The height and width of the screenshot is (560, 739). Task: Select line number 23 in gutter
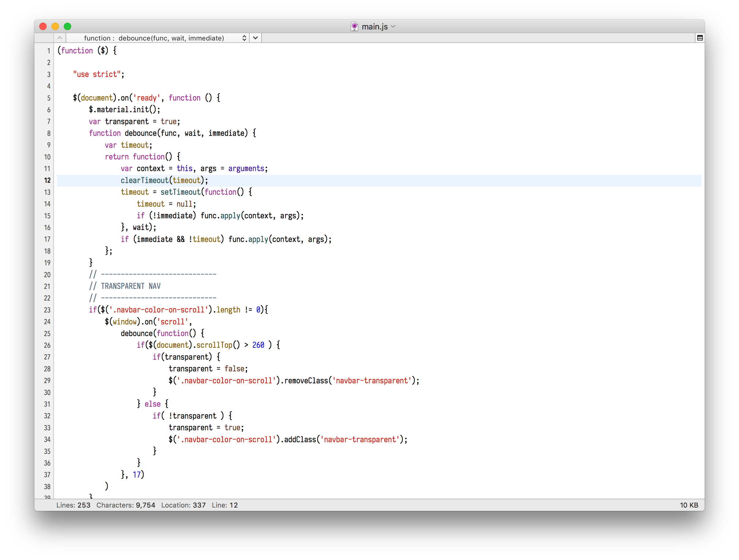point(47,310)
